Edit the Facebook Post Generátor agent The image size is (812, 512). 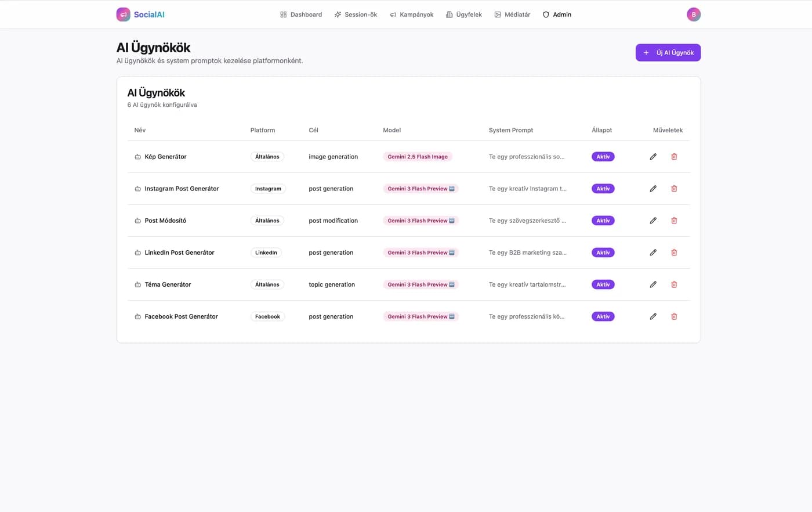[x=653, y=316]
